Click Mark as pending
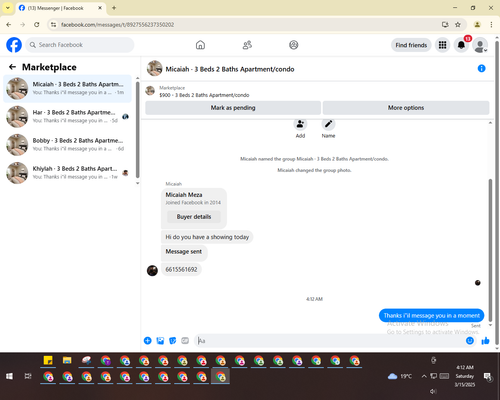The image size is (500, 400). (233, 108)
